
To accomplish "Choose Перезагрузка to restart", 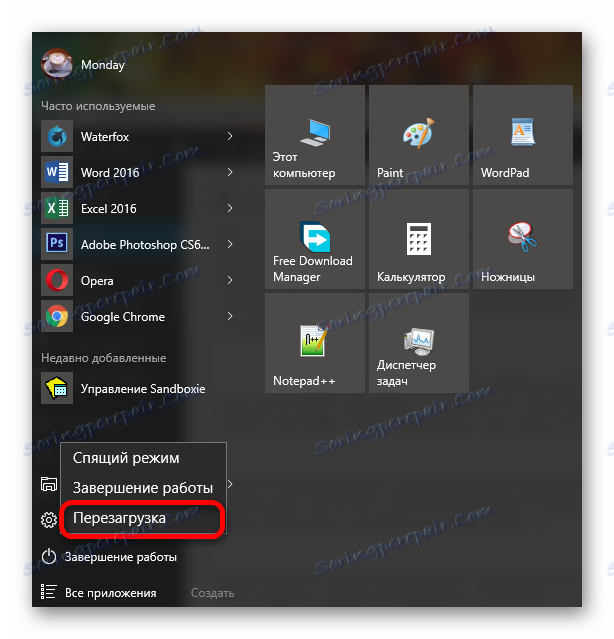I will (x=143, y=518).
